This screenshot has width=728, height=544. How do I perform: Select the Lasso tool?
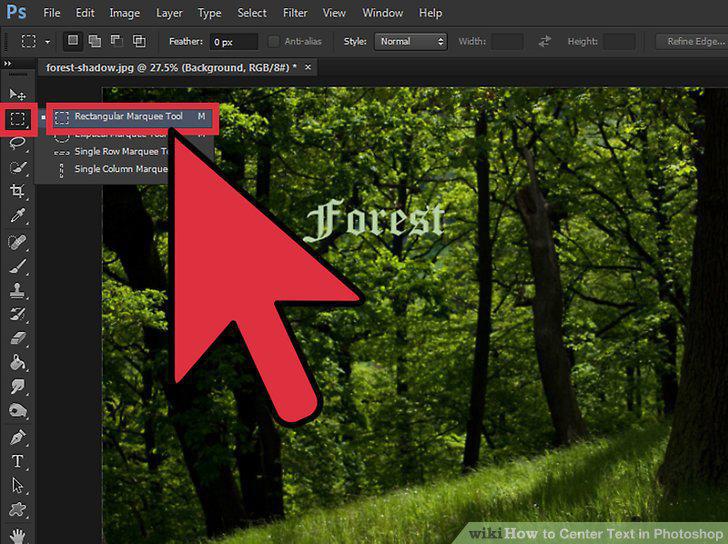18,143
